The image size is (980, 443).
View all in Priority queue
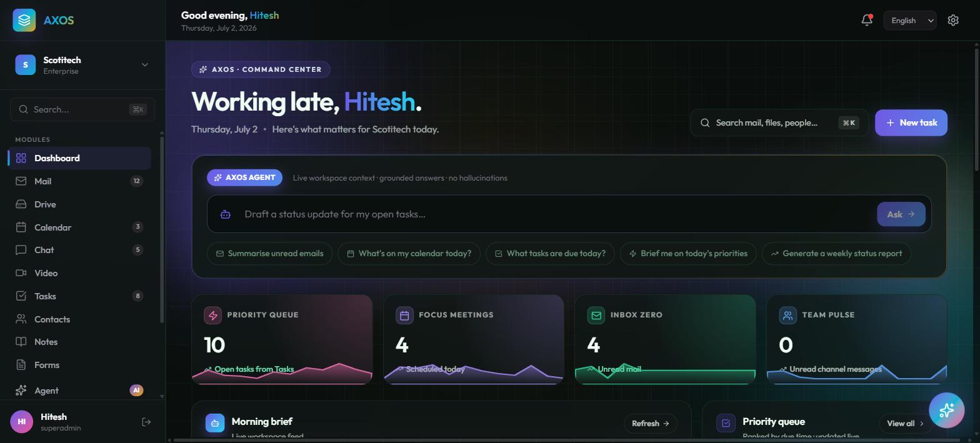click(905, 423)
